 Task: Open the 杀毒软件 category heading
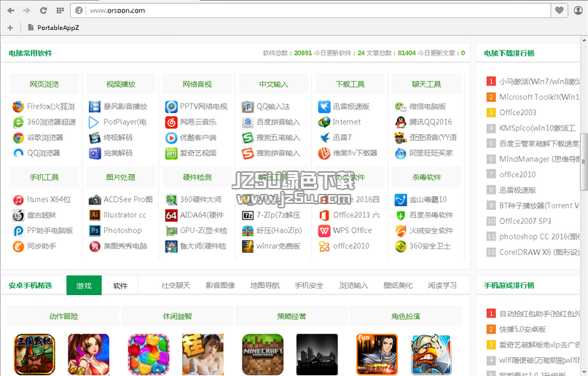(x=427, y=177)
